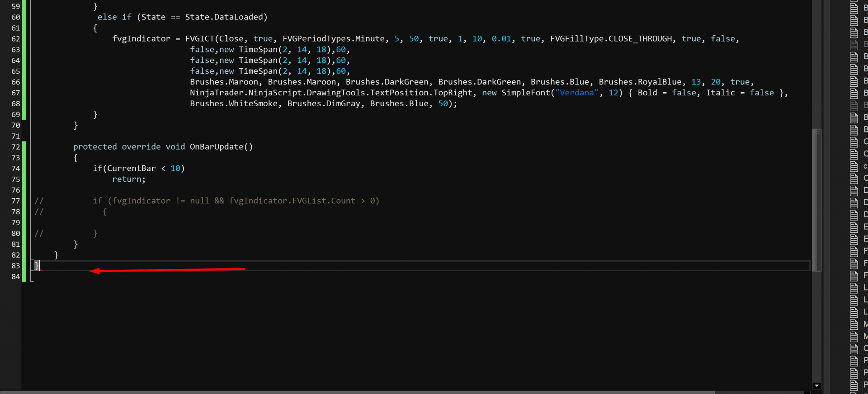This screenshot has width=868, height=394.
Task: Click the font size value 12
Action: coord(613,93)
